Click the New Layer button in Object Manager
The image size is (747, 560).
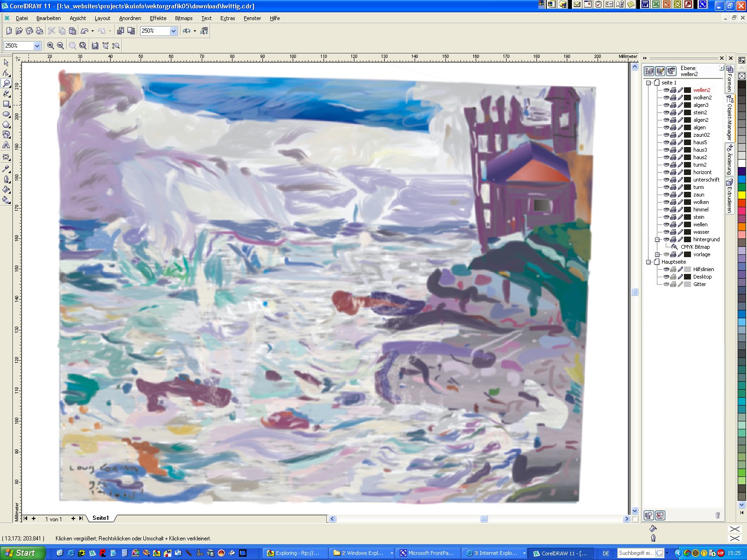tap(649, 515)
